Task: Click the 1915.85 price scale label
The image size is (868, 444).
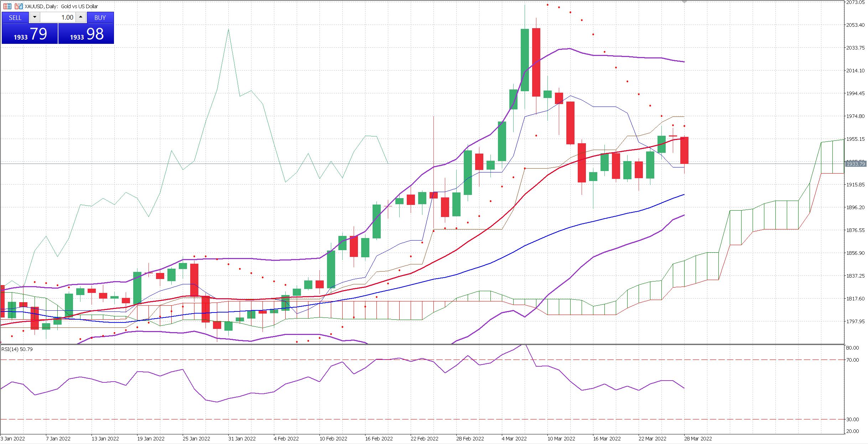Action: (855, 185)
